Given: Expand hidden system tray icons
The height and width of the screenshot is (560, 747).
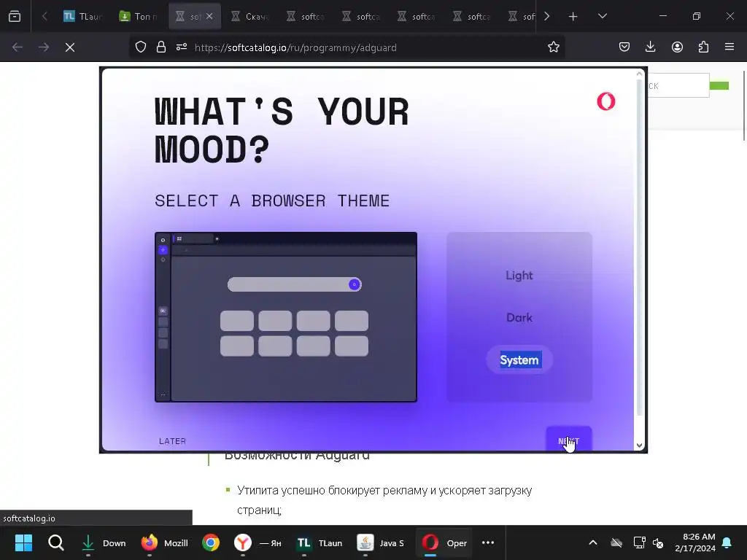Looking at the screenshot, I should click(x=593, y=542).
